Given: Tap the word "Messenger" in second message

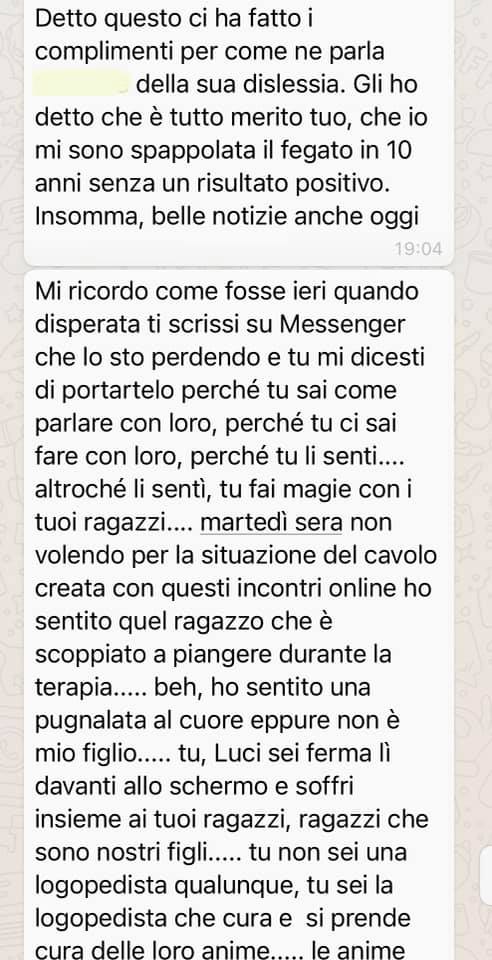Looking at the screenshot, I should click(343, 324).
